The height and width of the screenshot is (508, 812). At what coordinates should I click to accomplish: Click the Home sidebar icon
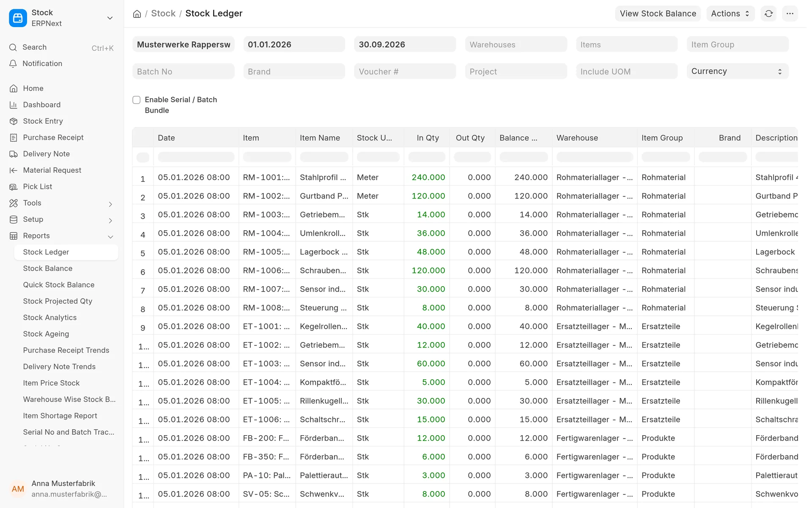[14, 88]
